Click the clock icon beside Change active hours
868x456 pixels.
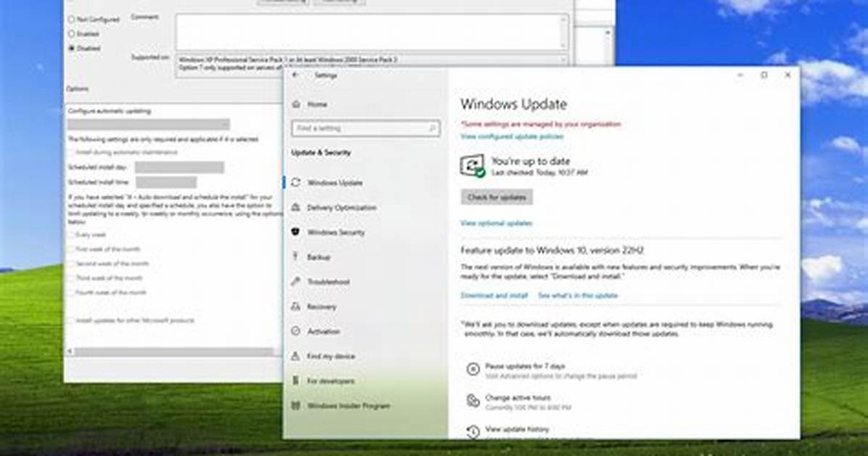pyautogui.click(x=472, y=401)
